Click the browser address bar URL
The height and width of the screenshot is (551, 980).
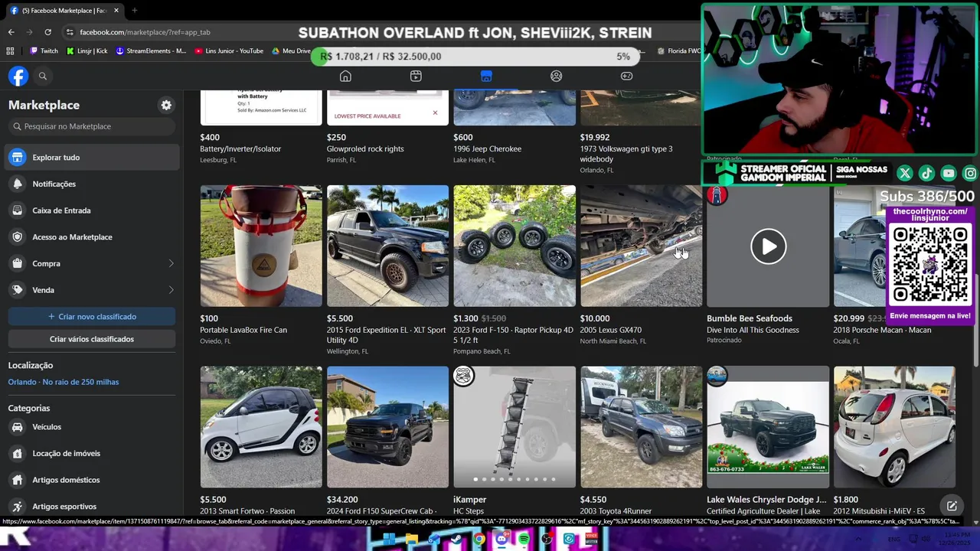pyautogui.click(x=145, y=32)
